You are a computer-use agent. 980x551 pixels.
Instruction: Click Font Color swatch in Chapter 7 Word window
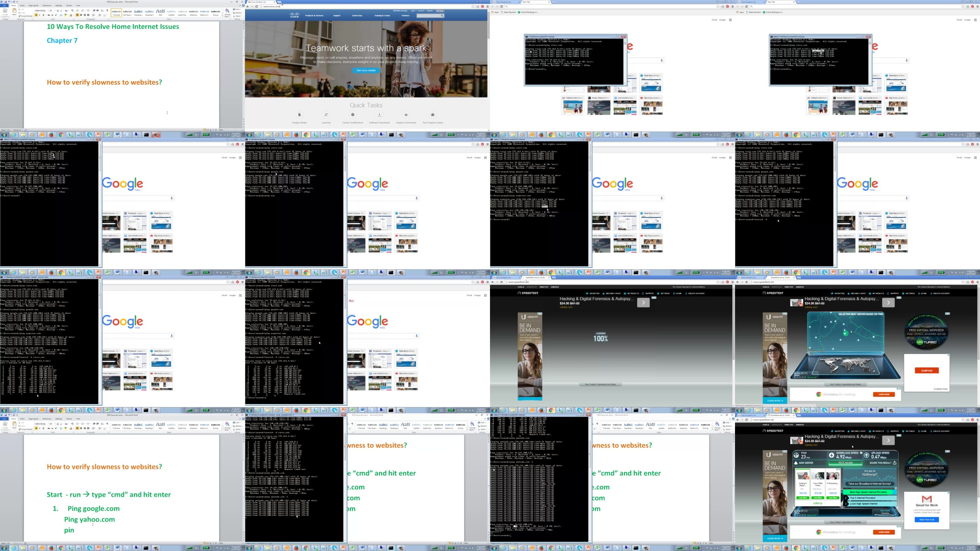(x=71, y=15)
